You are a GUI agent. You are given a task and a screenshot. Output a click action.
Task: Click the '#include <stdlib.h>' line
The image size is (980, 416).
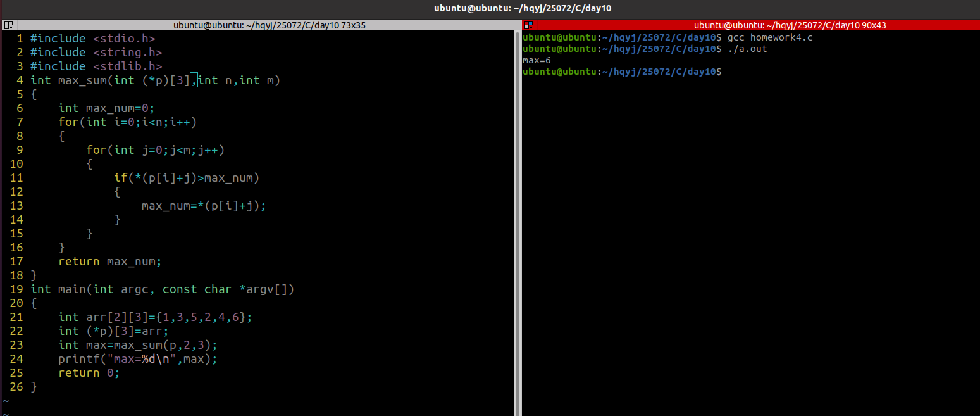click(x=96, y=66)
